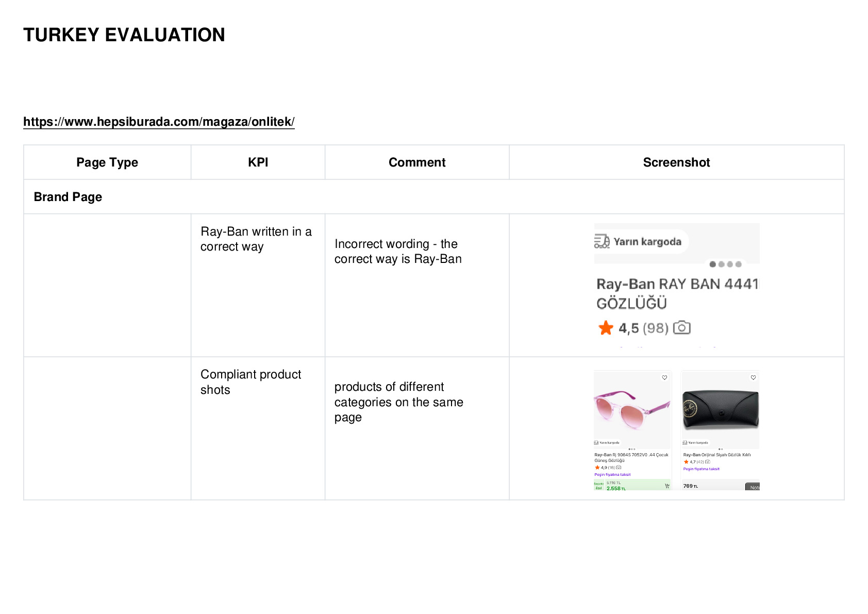
Task: Click add-to-cart icon beside 2.558 TL
Action: click(x=667, y=486)
